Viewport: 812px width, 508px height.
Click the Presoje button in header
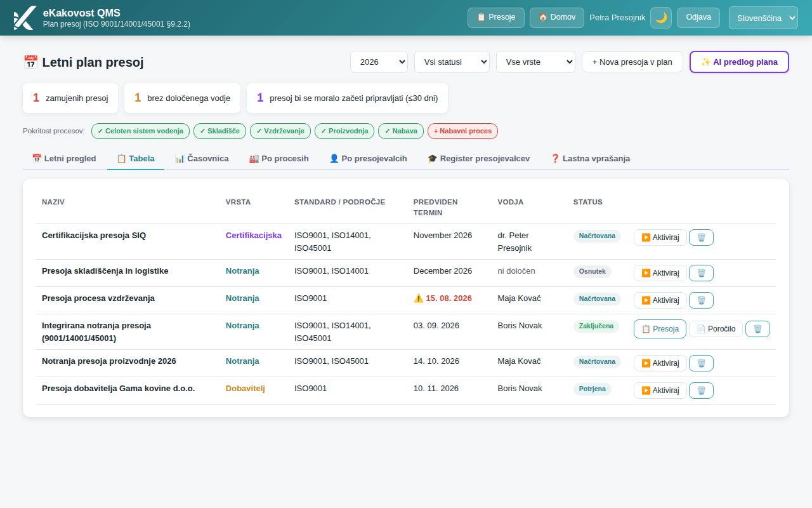tap(496, 18)
